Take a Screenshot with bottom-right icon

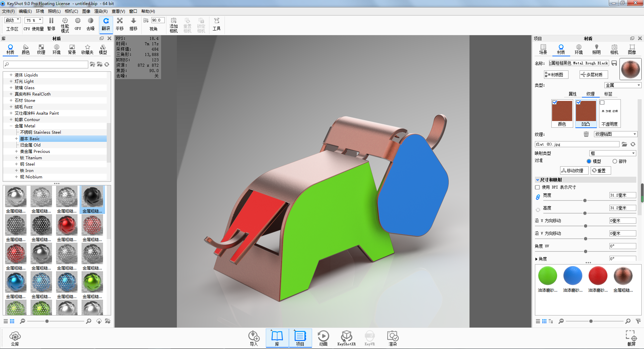(x=631, y=338)
